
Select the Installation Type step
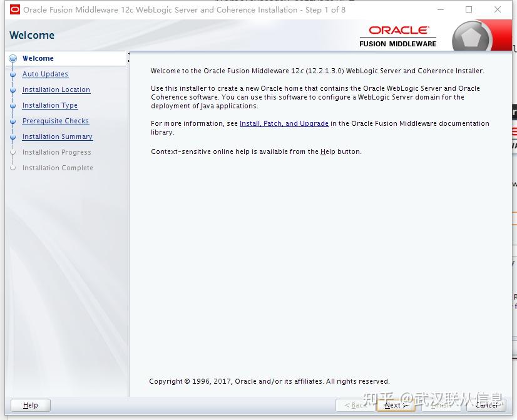(51, 105)
